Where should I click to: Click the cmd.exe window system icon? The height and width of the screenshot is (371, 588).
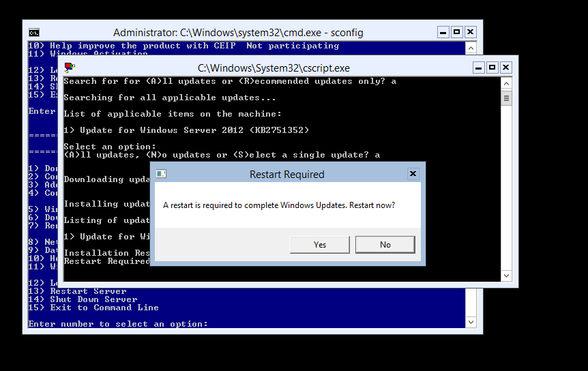click(34, 33)
